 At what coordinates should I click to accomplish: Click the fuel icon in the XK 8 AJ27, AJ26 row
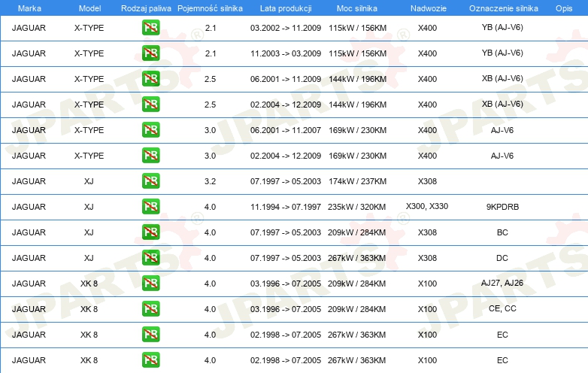pyautogui.click(x=150, y=284)
